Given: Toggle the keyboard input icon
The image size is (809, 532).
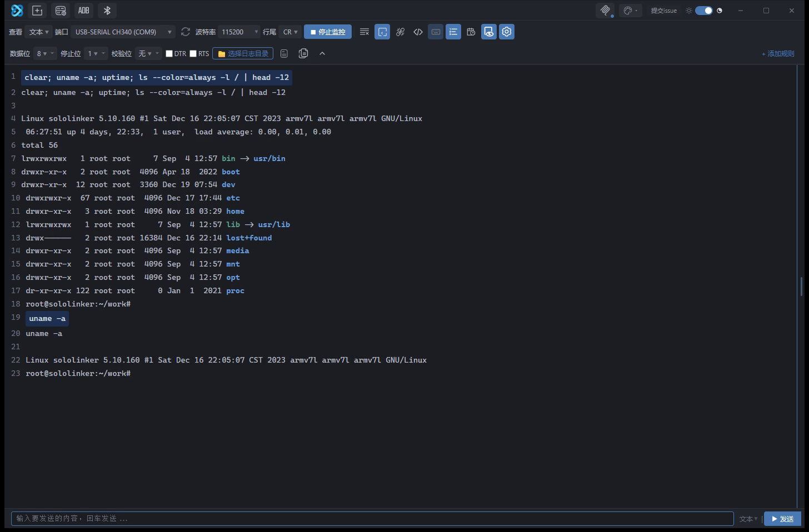Looking at the screenshot, I should pos(436,32).
